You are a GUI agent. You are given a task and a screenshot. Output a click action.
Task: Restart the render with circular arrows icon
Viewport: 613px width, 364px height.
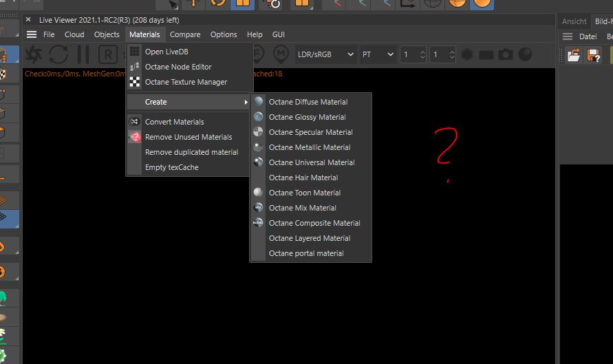pos(58,54)
